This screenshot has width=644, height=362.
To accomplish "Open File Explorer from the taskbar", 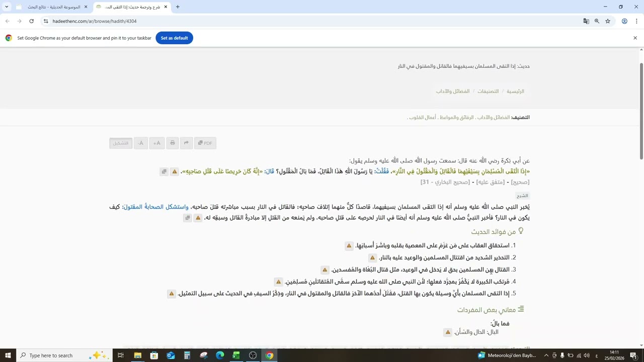I will (x=137, y=355).
